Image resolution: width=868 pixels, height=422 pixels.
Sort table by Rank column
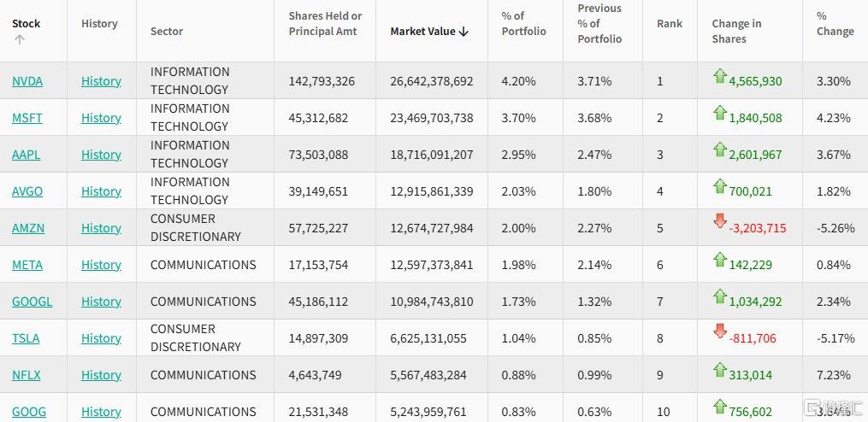click(670, 24)
